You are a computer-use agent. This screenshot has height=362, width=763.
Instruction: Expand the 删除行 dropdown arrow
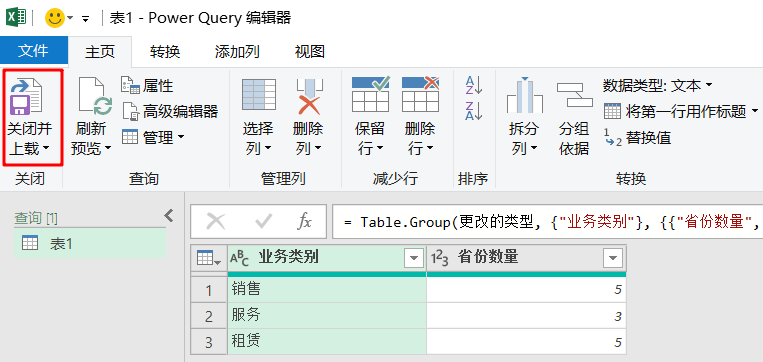pyautogui.click(x=430, y=148)
